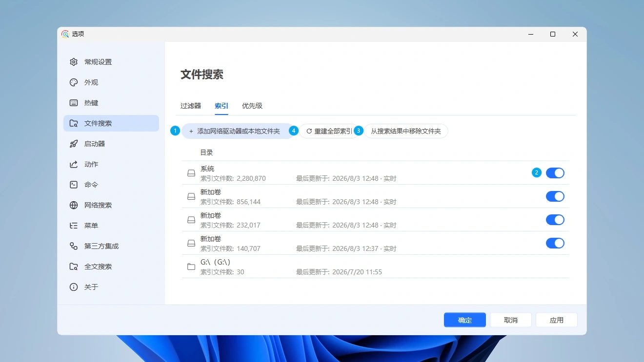The width and height of the screenshot is (644, 362).
Task: Click 从搜索结果中移除文件夹 button
Action: (x=406, y=131)
